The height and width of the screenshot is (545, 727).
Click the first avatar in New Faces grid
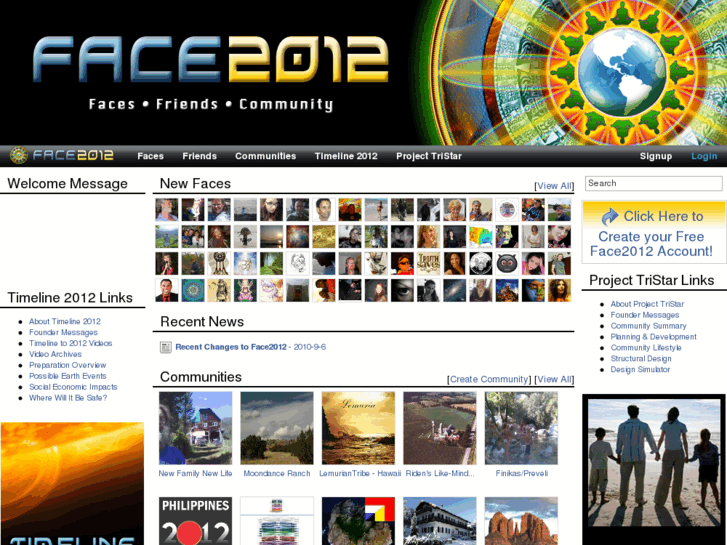[x=167, y=210]
